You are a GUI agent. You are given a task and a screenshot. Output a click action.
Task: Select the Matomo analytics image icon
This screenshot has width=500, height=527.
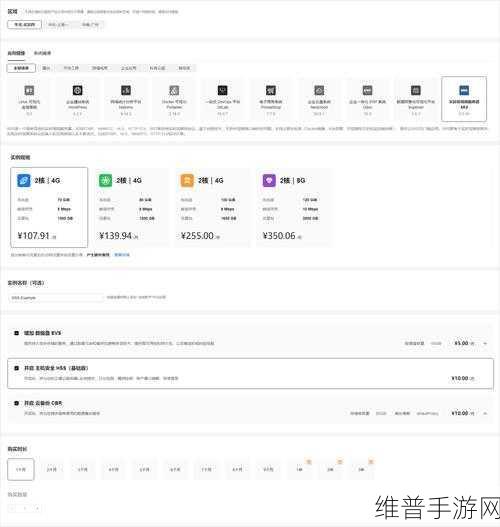(126, 90)
